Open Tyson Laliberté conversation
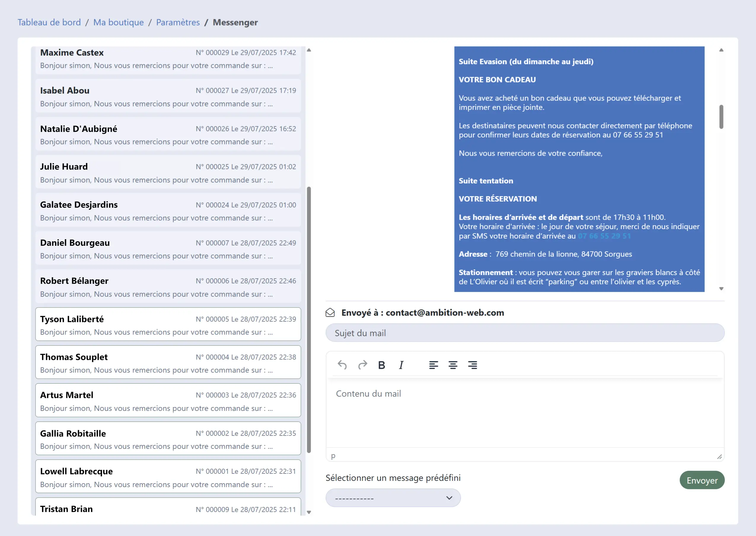756x536 pixels. (168, 324)
